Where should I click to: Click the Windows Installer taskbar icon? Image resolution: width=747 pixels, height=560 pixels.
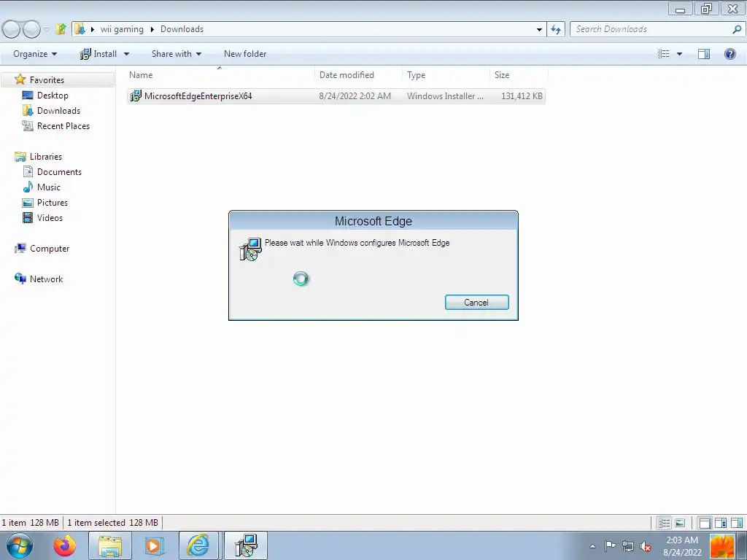click(246, 545)
